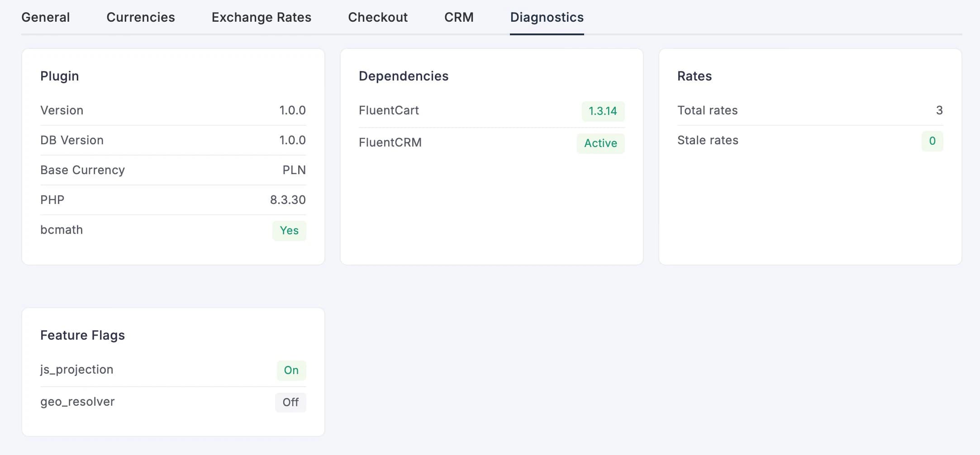Switch to the General tab
The width and height of the screenshot is (980, 455).
tap(45, 17)
